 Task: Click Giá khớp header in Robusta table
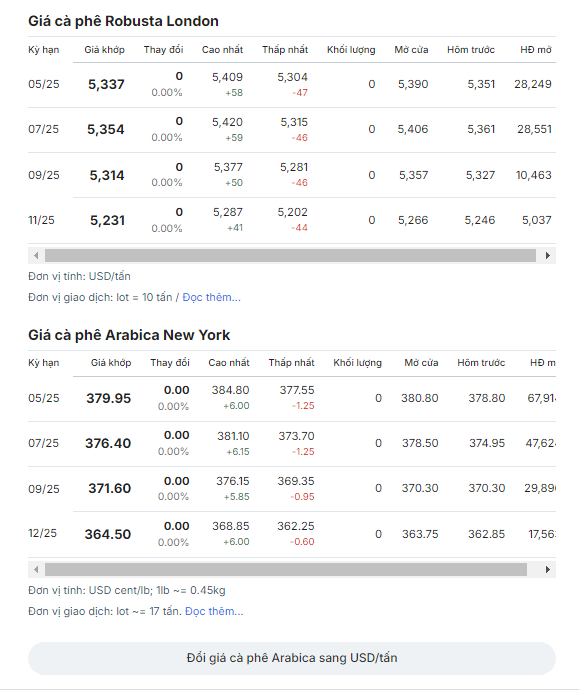point(104,50)
